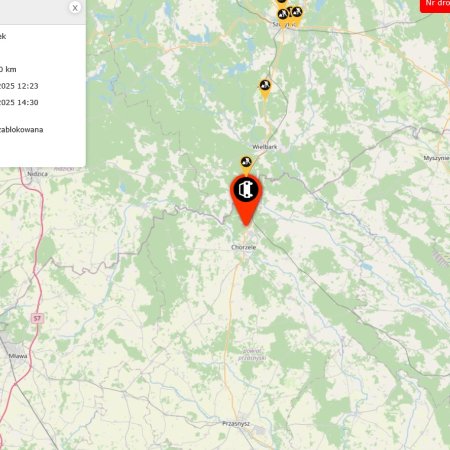Click the S7 road shield

(37, 318)
